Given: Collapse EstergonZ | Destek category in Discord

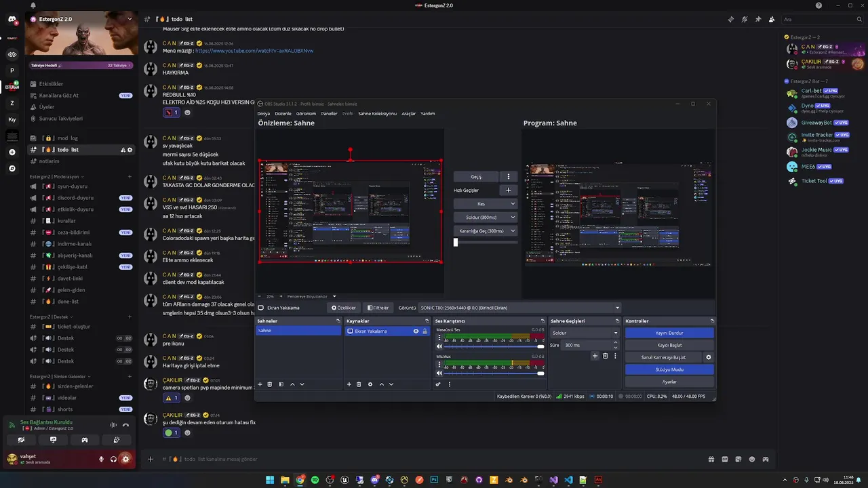Looking at the screenshot, I should click(51, 317).
